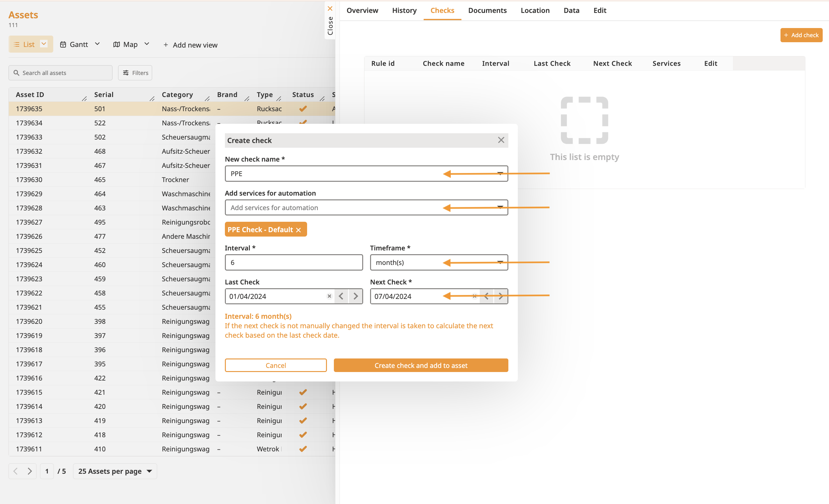Click the Interval input field
Screen dimensions: 829x504
[x=293, y=262]
